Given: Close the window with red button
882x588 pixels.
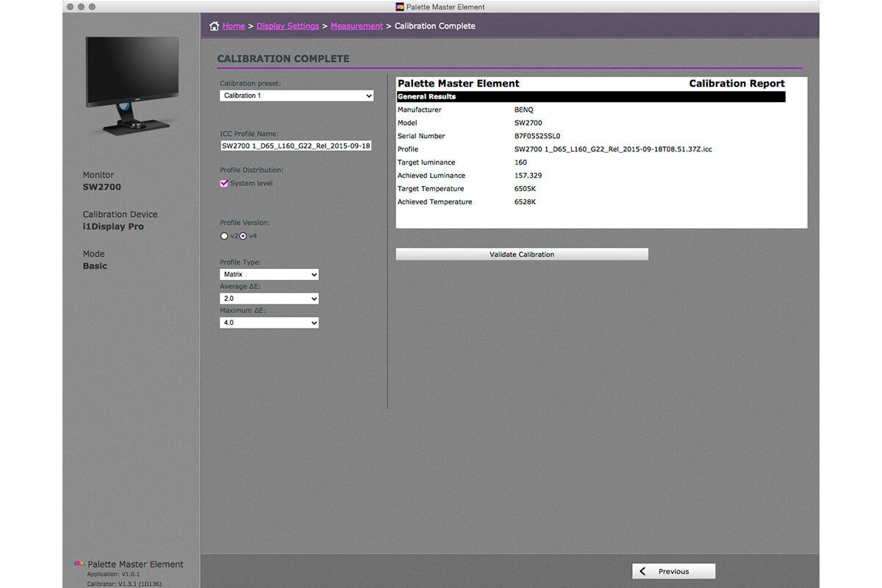Looking at the screenshot, I should click(71, 7).
